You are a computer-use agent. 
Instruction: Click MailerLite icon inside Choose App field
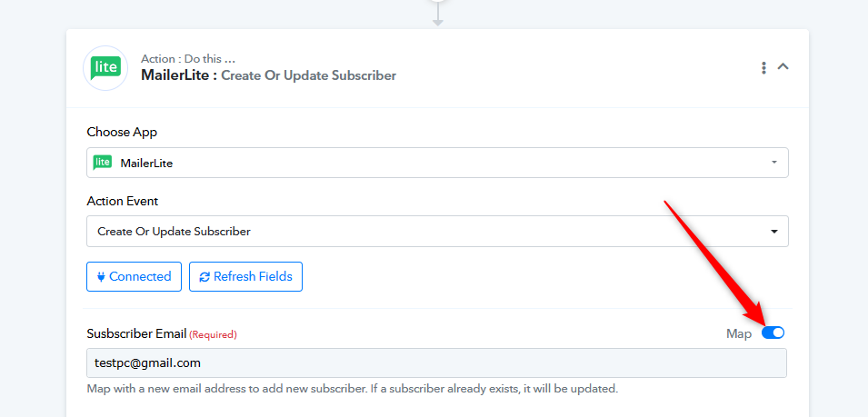pos(103,163)
